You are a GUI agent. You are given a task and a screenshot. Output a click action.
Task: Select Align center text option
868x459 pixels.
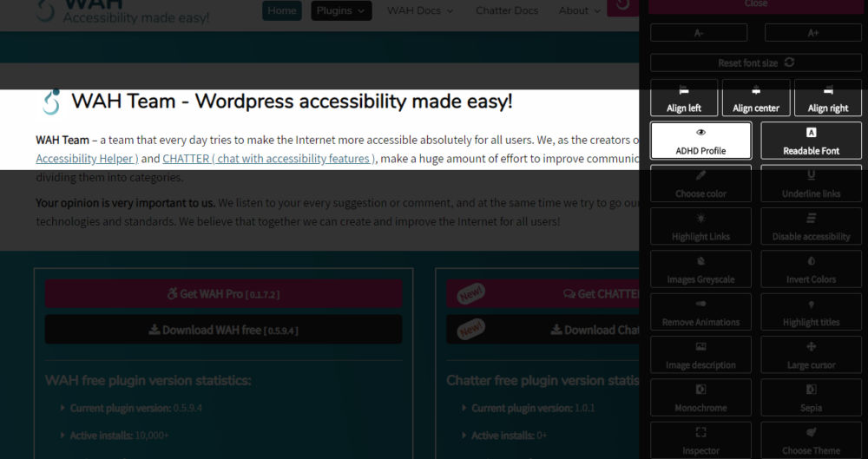[x=756, y=98]
